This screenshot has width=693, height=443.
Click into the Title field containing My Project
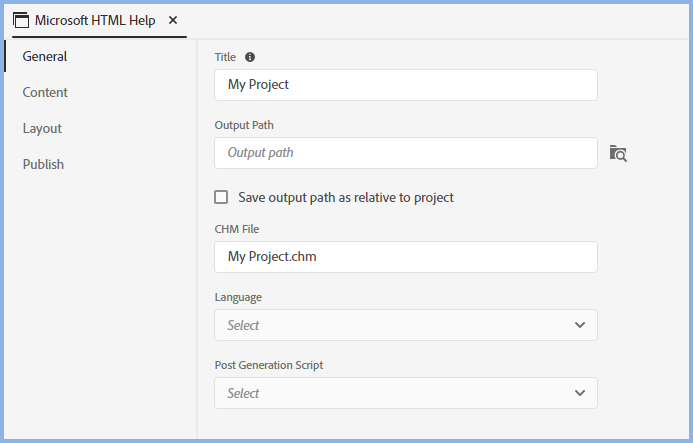click(x=405, y=85)
